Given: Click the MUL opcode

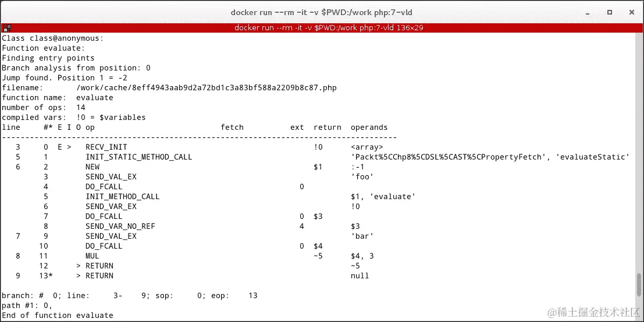Looking at the screenshot, I should click(92, 256).
